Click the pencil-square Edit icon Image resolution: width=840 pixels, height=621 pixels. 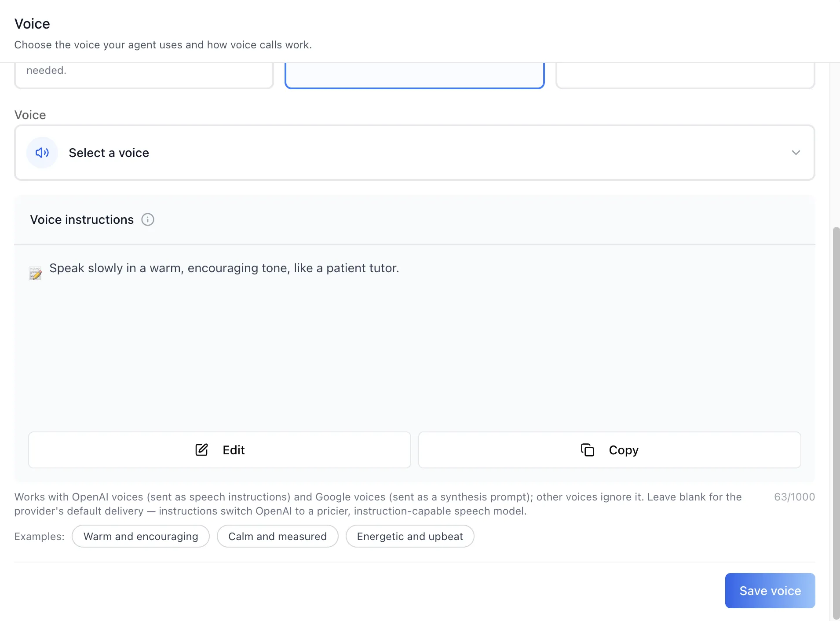tap(201, 450)
